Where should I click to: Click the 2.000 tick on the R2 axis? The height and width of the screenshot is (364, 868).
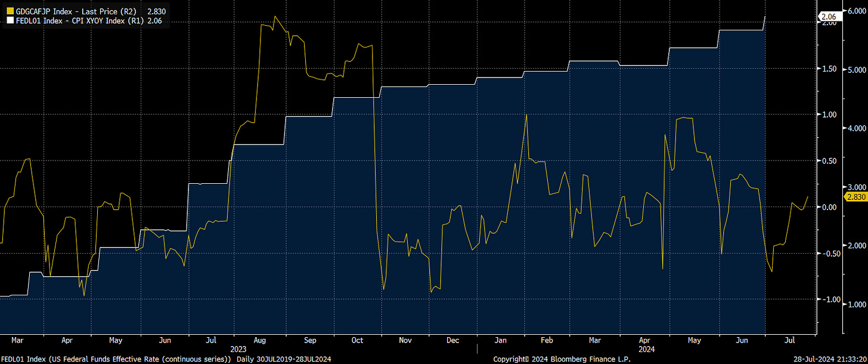click(857, 246)
